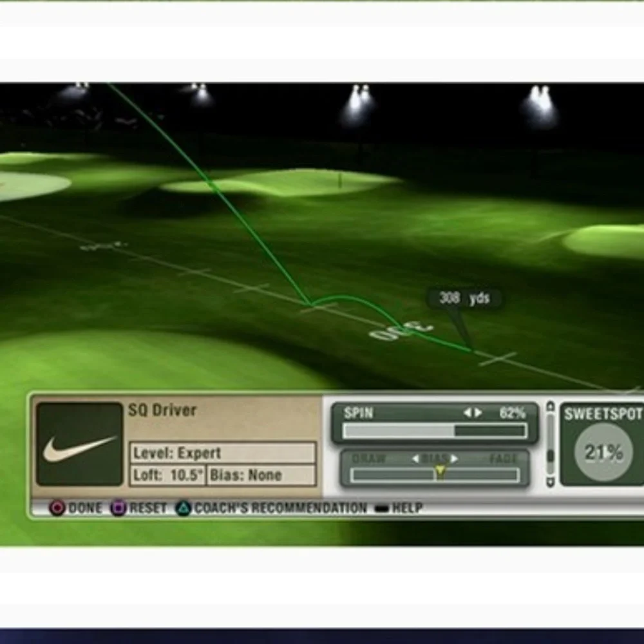Click COACH'S RECOMMENDATION label
Viewport: 644px width, 644px height.
281,508
